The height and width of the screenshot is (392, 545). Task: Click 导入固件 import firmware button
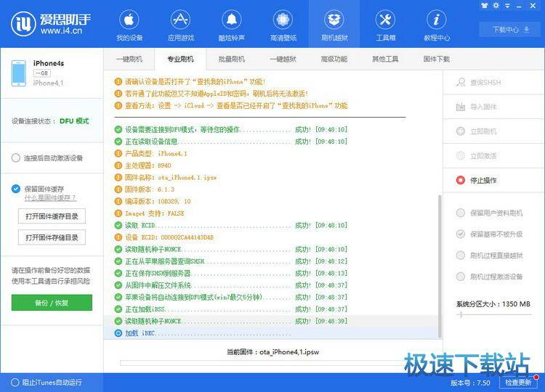476,107
